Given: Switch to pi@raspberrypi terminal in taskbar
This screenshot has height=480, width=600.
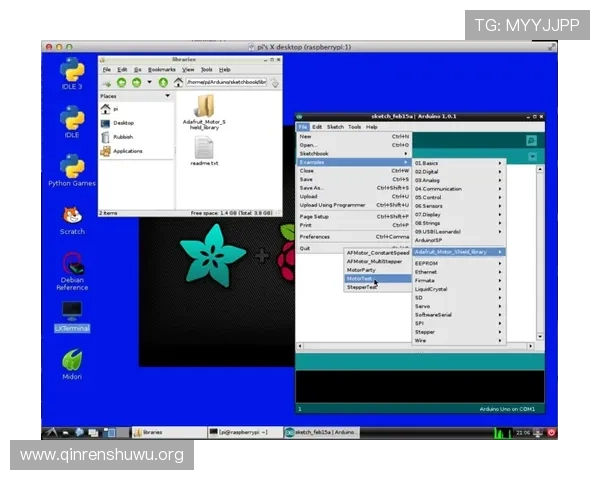Looking at the screenshot, I should tap(243, 431).
